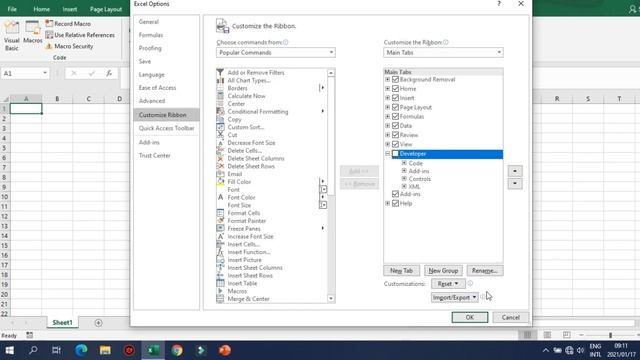This screenshot has height=360, width=640.
Task: Open Macro Security settings
Action: point(69,46)
